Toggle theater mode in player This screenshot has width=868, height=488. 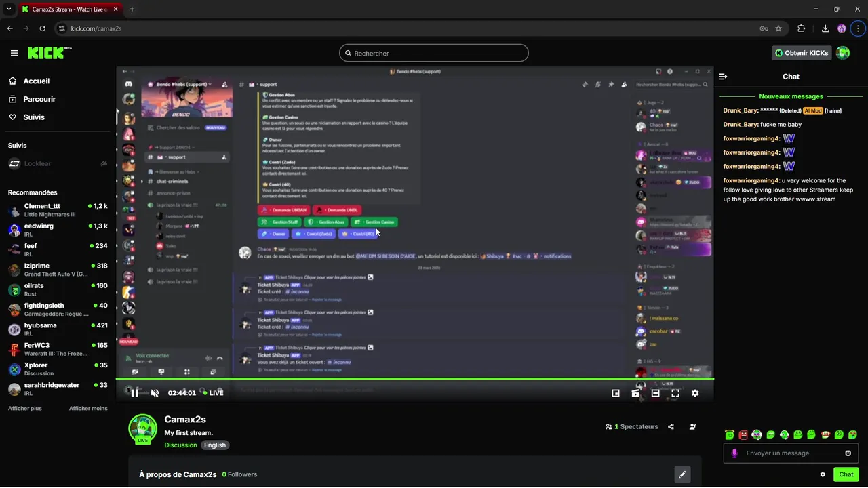pyautogui.click(x=655, y=393)
